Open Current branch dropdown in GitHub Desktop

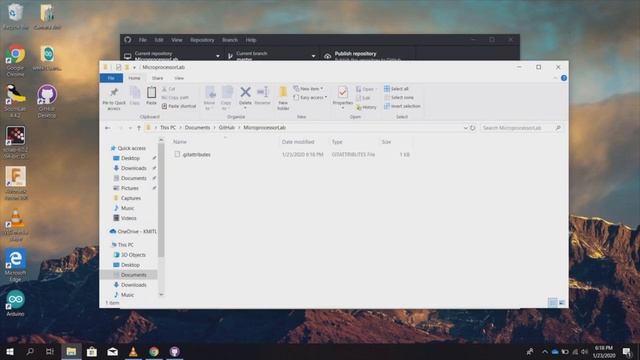pyautogui.click(x=271, y=56)
